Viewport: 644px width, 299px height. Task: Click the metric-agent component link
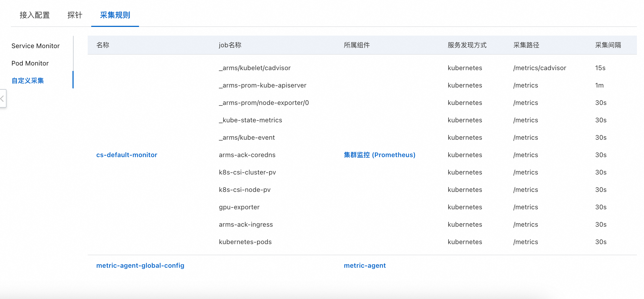pyautogui.click(x=365, y=266)
